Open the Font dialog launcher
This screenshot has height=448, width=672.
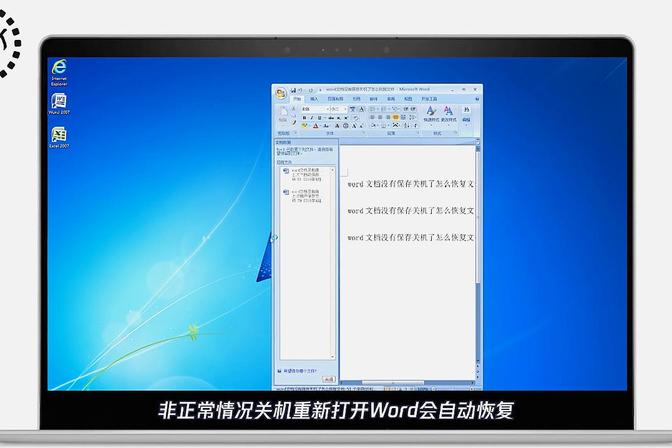[363, 132]
